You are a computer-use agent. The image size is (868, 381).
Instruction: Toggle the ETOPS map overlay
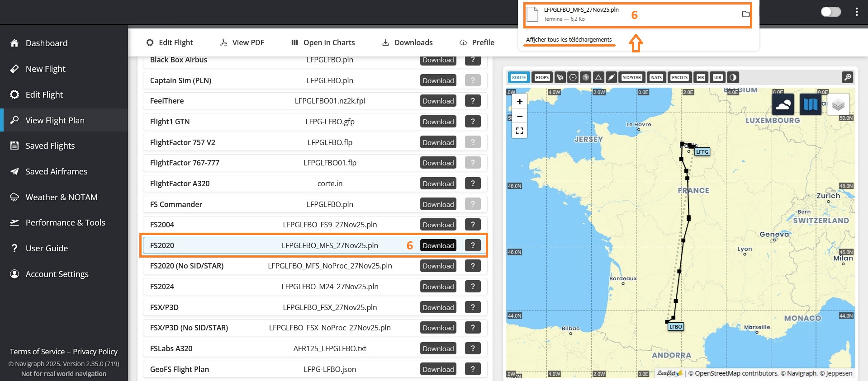pos(542,77)
